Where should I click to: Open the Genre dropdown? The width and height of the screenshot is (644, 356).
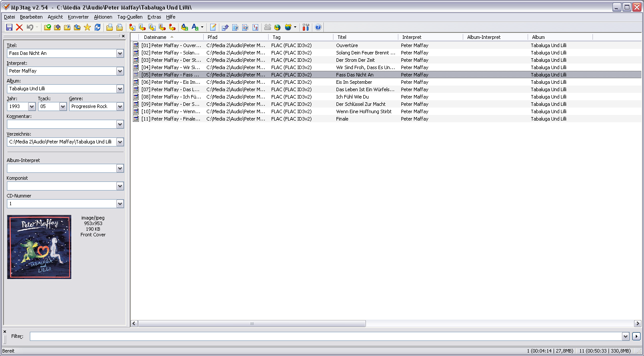(120, 106)
